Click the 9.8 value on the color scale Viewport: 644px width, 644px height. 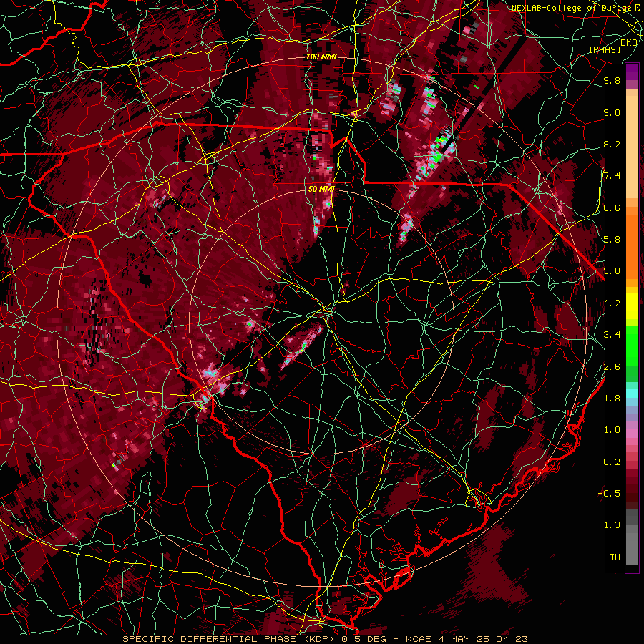coord(612,80)
